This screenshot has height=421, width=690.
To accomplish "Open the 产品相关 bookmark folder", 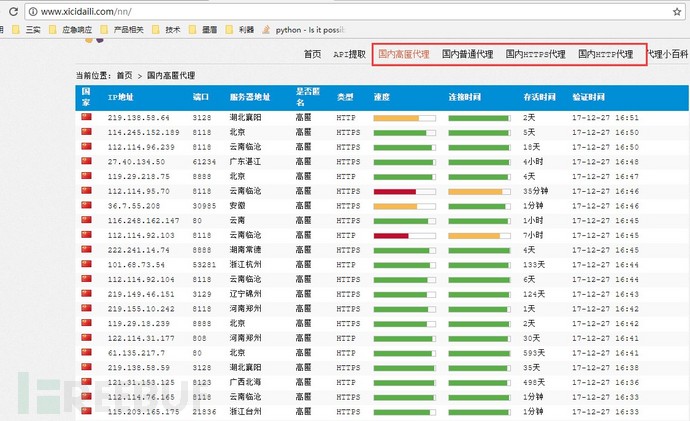I will [122, 30].
